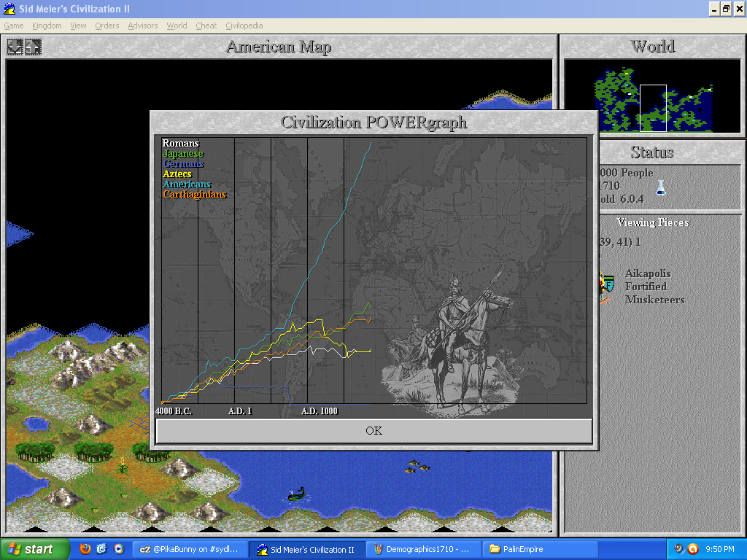Click the Germans legend label
This screenshot has height=560, width=747.
coord(183,163)
